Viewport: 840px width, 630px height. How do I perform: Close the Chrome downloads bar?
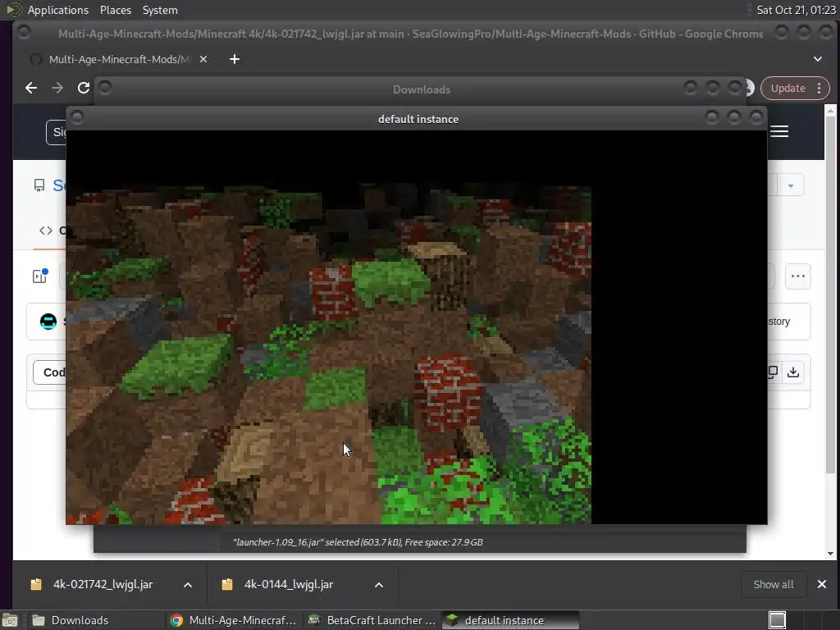[822, 584]
